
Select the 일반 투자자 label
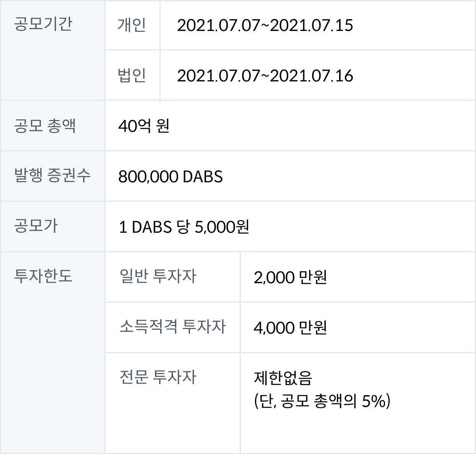click(158, 276)
